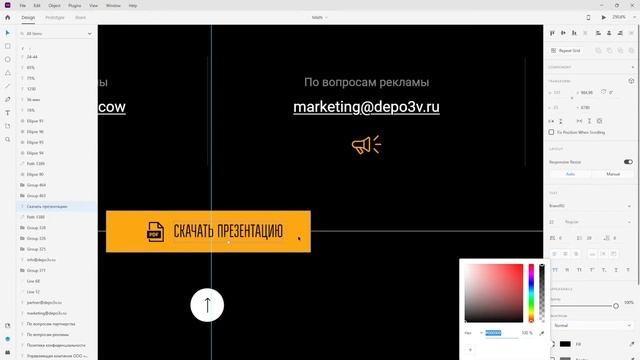
Task: Click the Fill eyedropper icon
Action: 631,344
